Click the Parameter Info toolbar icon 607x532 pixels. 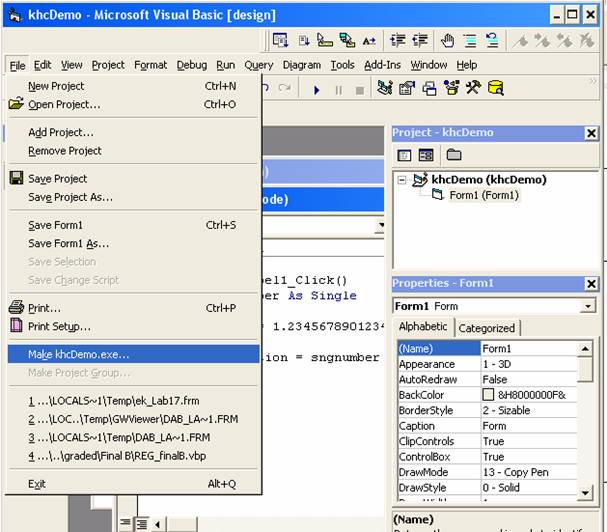coord(347,40)
